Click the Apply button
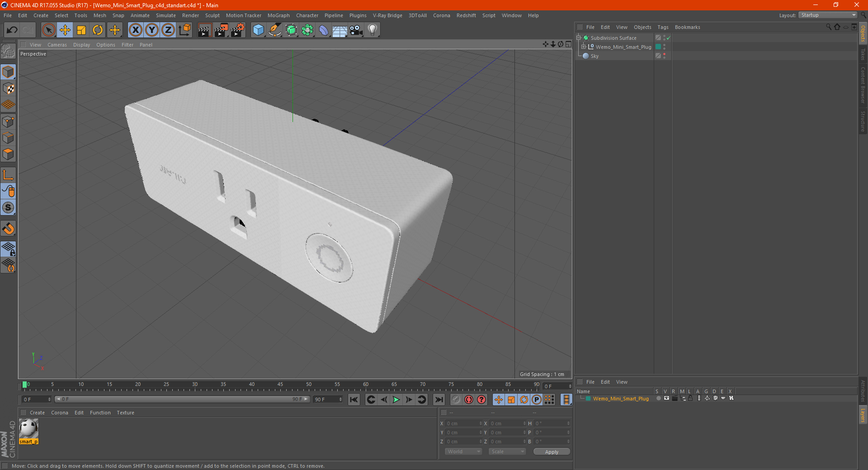Image resolution: width=868 pixels, height=470 pixels. tap(552, 452)
